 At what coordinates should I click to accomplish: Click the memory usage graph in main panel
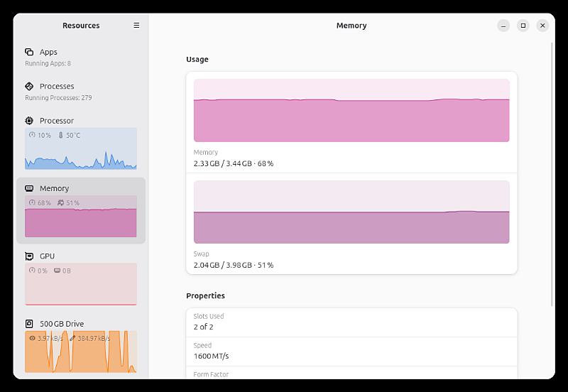pyautogui.click(x=351, y=111)
